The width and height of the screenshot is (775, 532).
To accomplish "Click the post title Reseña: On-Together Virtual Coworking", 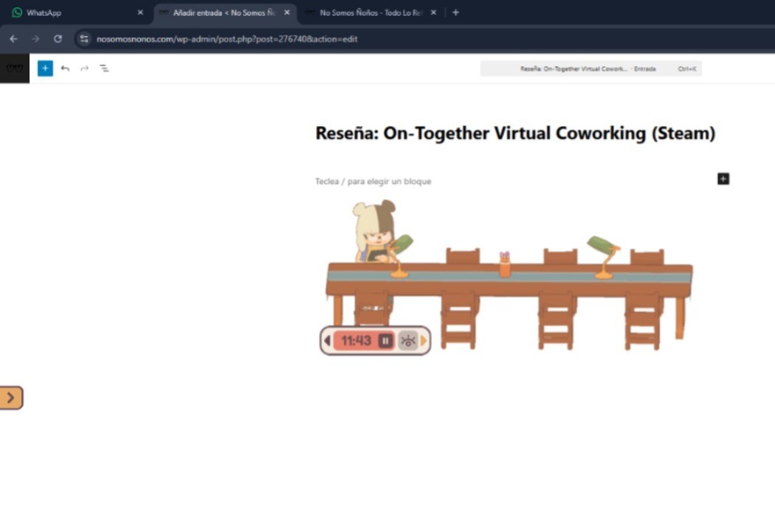I will click(x=515, y=134).
